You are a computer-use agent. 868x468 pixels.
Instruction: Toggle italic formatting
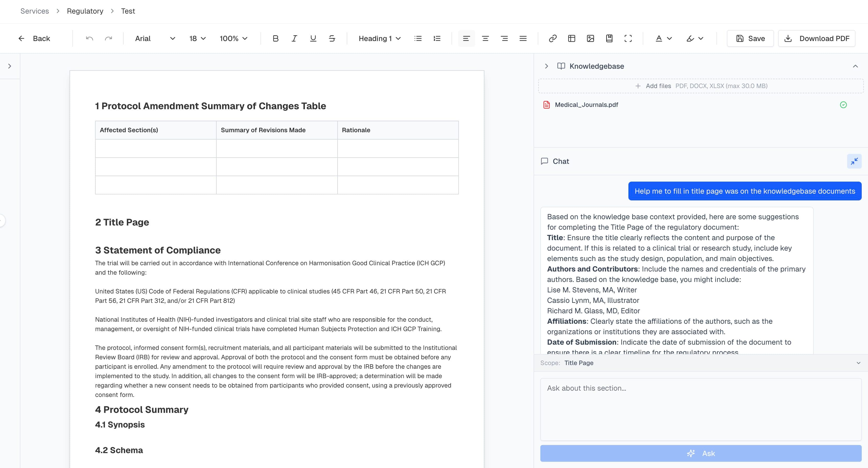(x=294, y=38)
